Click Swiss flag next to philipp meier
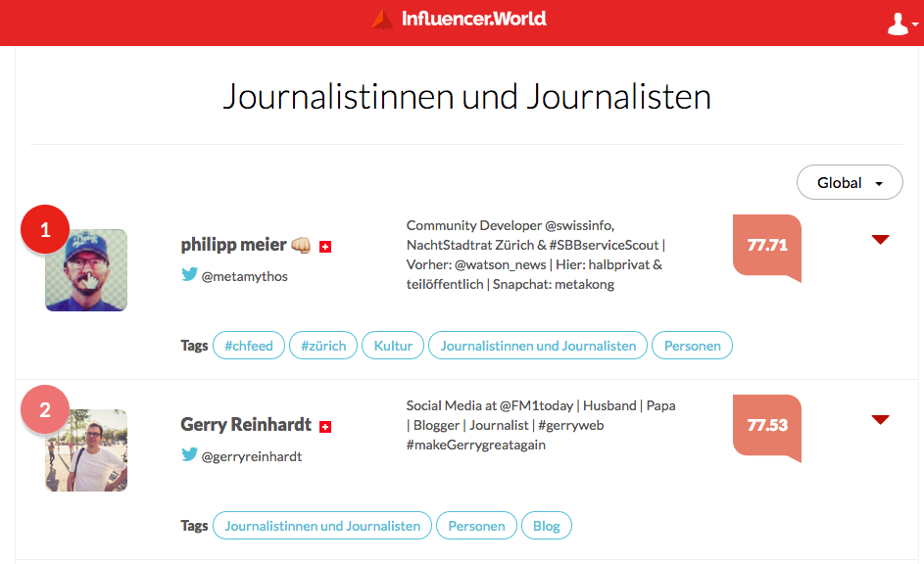The width and height of the screenshot is (924, 564). pyautogui.click(x=325, y=247)
